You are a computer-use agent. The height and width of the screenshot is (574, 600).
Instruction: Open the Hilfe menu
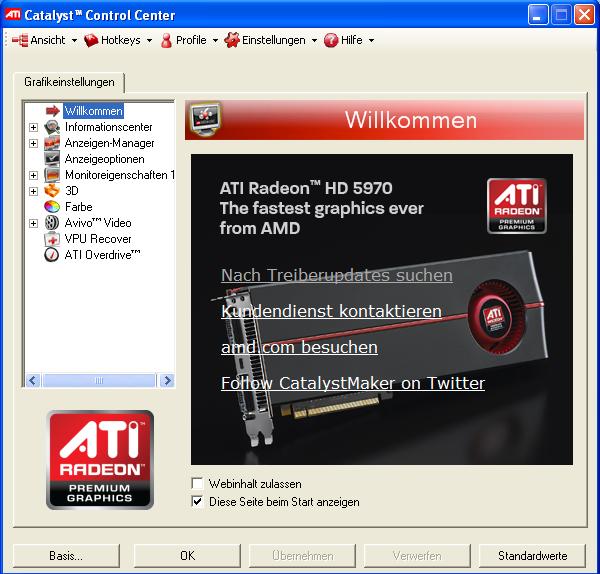349,40
